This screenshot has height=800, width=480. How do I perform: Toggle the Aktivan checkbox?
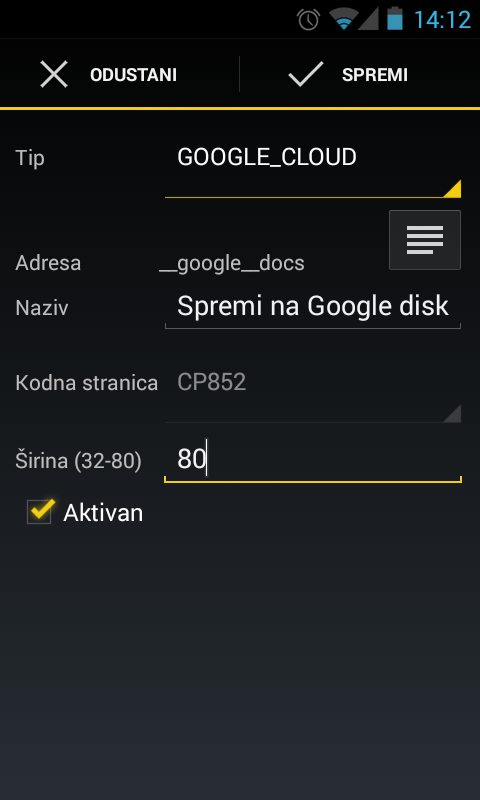(x=40, y=511)
